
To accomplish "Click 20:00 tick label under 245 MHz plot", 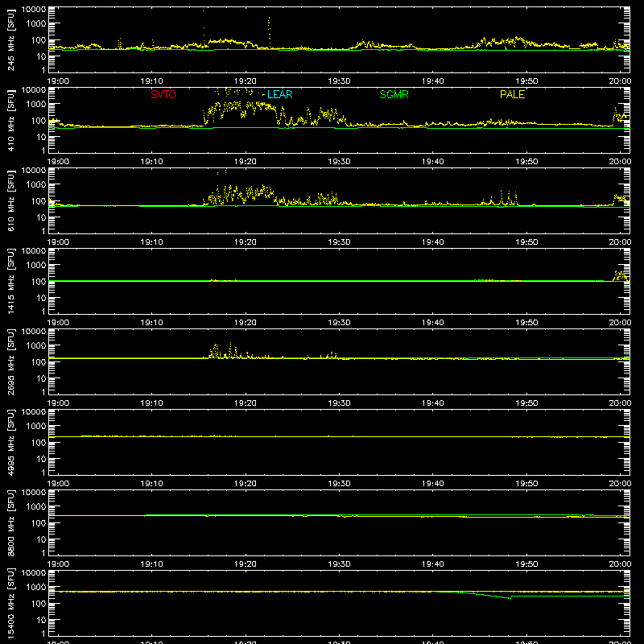I will [x=620, y=81].
